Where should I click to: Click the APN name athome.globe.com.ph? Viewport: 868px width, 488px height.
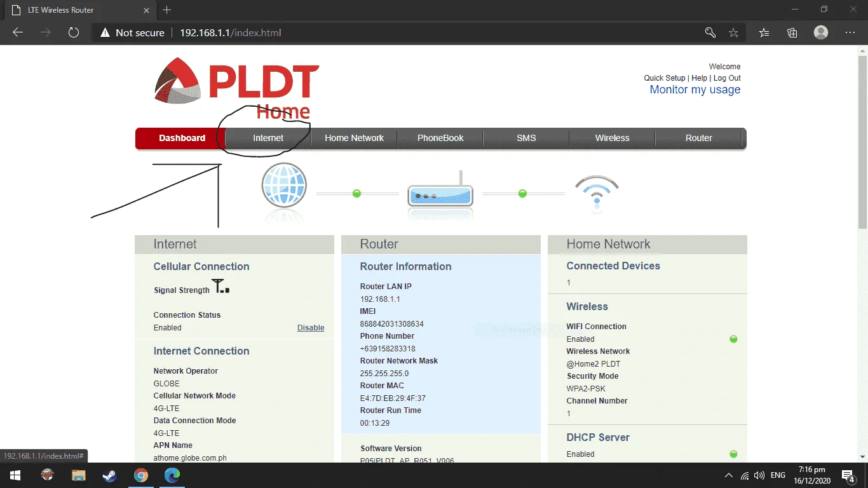[x=190, y=458]
